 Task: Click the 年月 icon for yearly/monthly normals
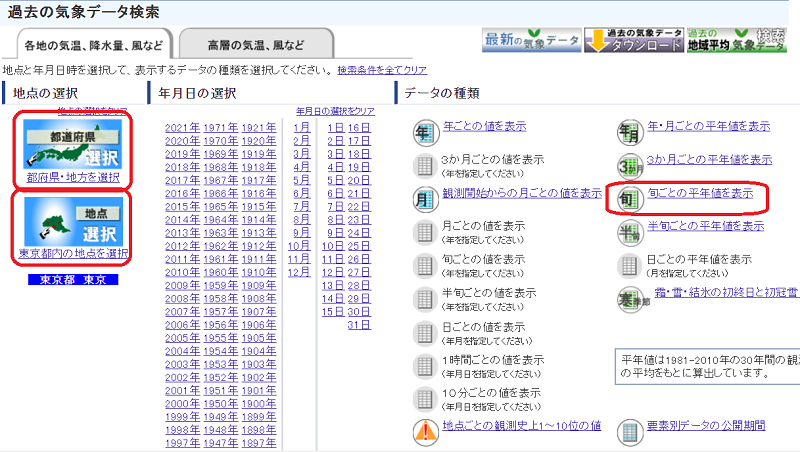pos(630,131)
